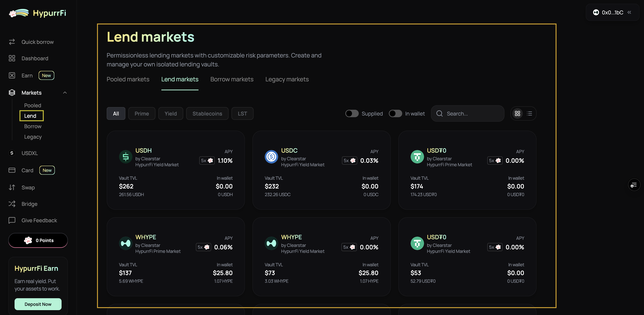Open the Legacy markets tab
Image resolution: width=644 pixels, height=315 pixels.
pos(287,79)
